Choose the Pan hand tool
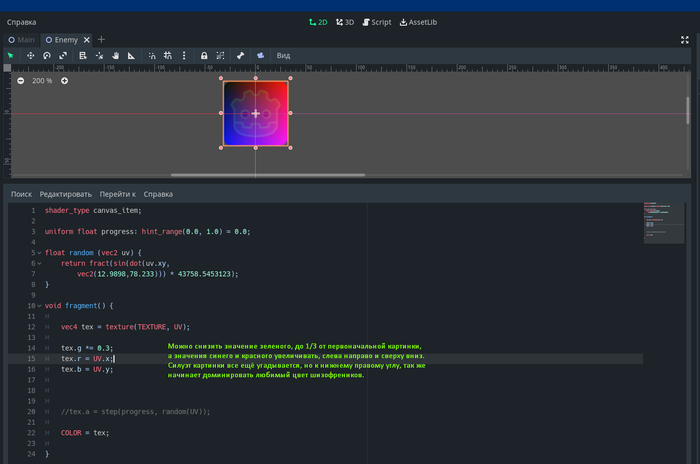Image resolution: width=700 pixels, height=464 pixels. tap(116, 55)
